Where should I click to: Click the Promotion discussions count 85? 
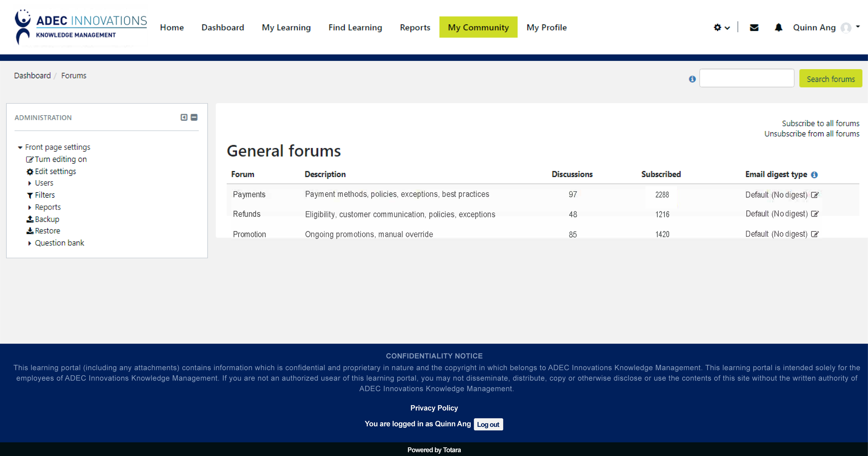(x=573, y=234)
